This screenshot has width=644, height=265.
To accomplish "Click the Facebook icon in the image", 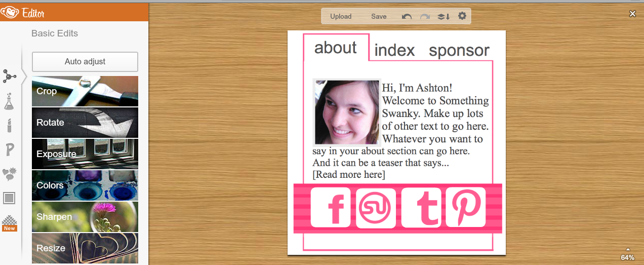I will [330, 207].
